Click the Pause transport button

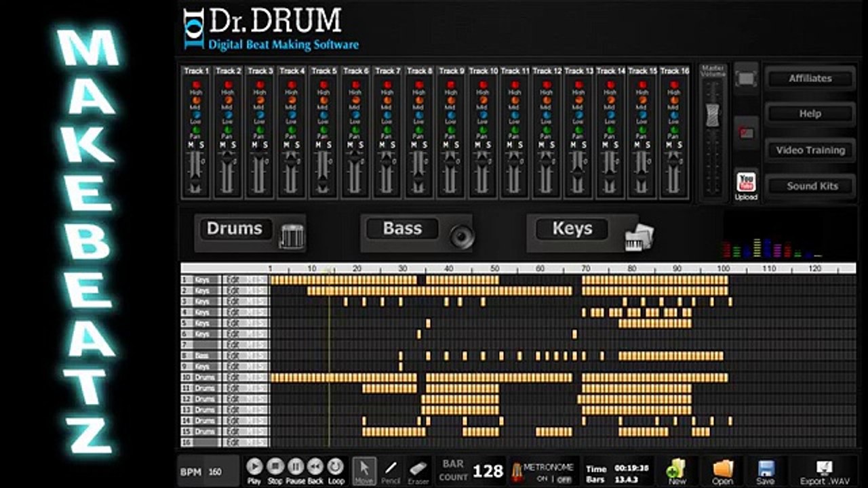295,466
